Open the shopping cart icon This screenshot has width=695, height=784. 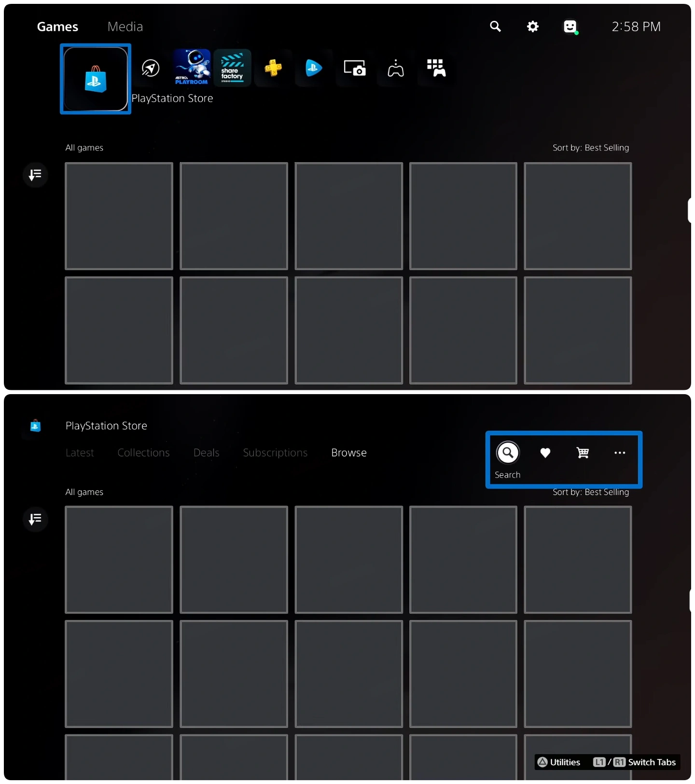point(583,453)
